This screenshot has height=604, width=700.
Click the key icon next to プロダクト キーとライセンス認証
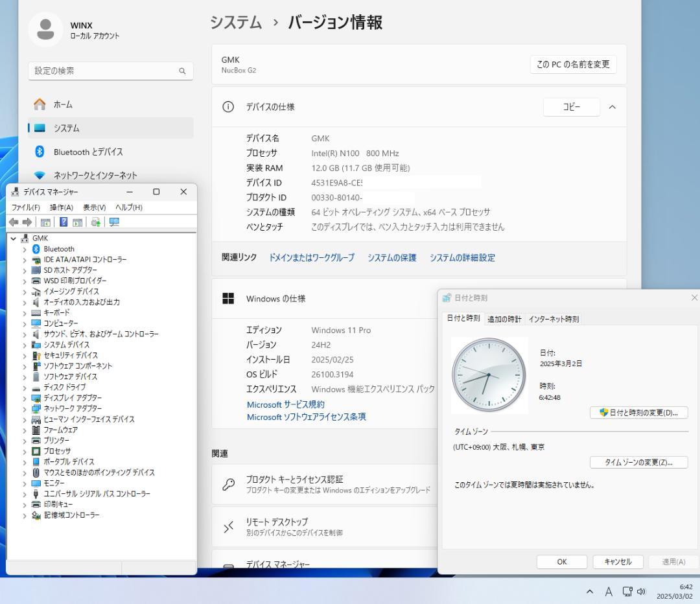click(x=228, y=484)
